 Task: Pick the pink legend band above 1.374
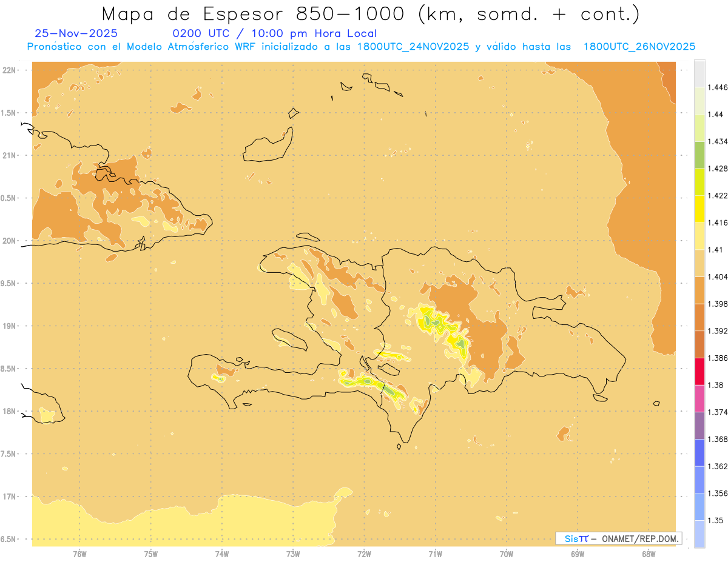coord(699,398)
